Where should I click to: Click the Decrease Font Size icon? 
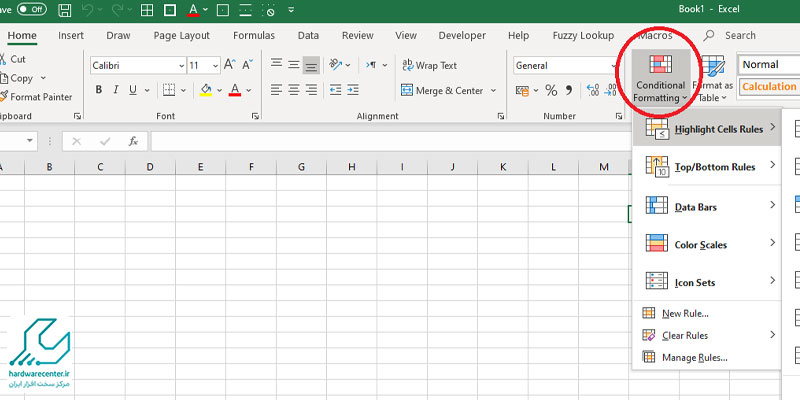[x=247, y=65]
